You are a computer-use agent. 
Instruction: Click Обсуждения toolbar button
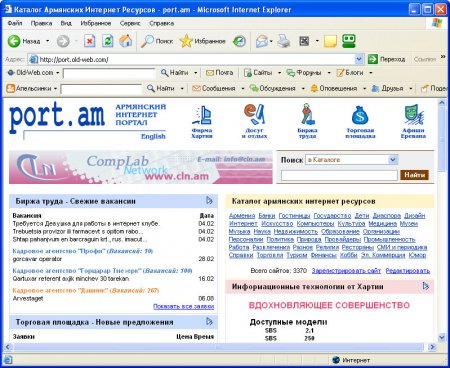click(x=273, y=88)
